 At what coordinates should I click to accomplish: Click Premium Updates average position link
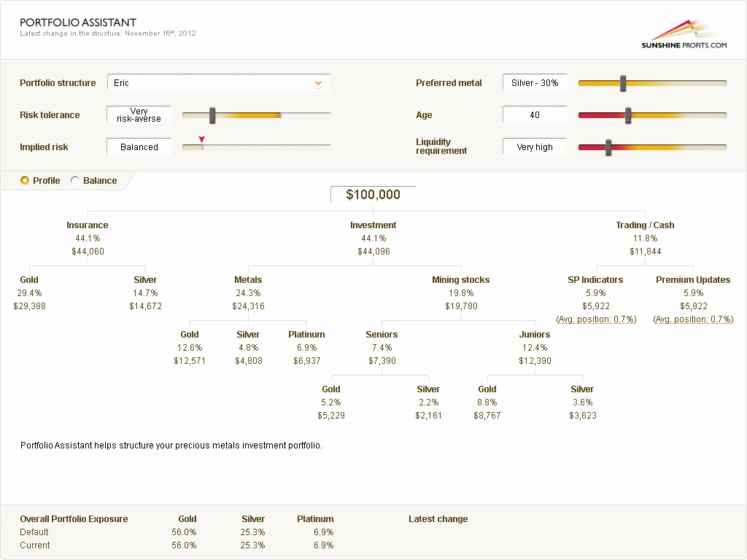pyautogui.click(x=693, y=319)
